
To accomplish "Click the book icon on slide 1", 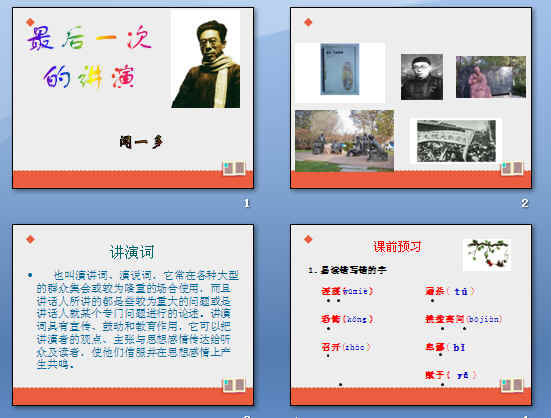I will pos(234,168).
